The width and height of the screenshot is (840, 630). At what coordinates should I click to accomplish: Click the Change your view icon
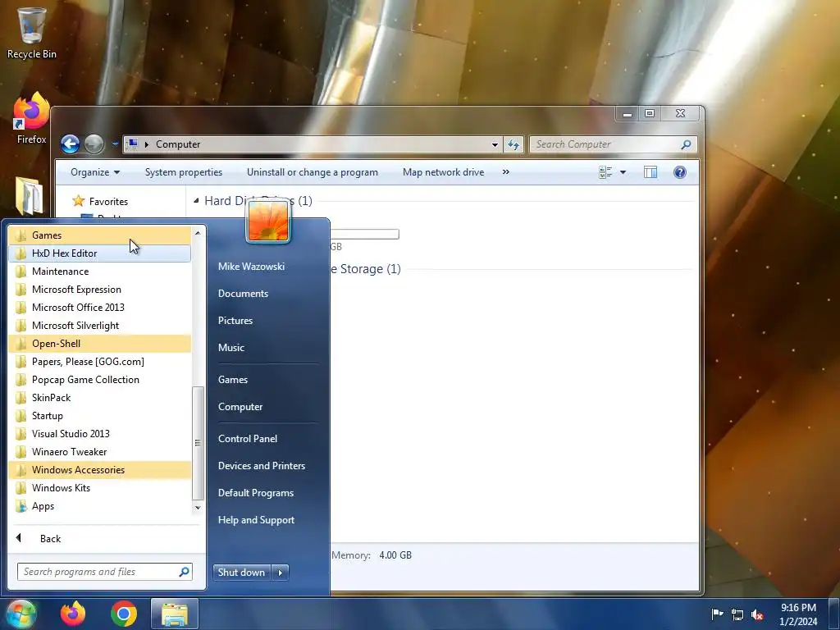click(606, 172)
